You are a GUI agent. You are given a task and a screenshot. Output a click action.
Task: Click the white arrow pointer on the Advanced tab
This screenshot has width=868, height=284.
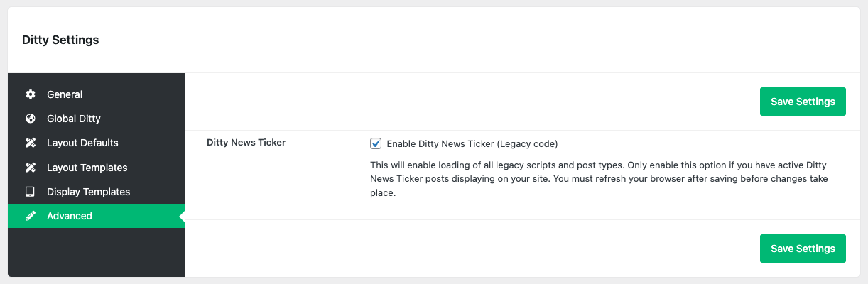(182, 216)
